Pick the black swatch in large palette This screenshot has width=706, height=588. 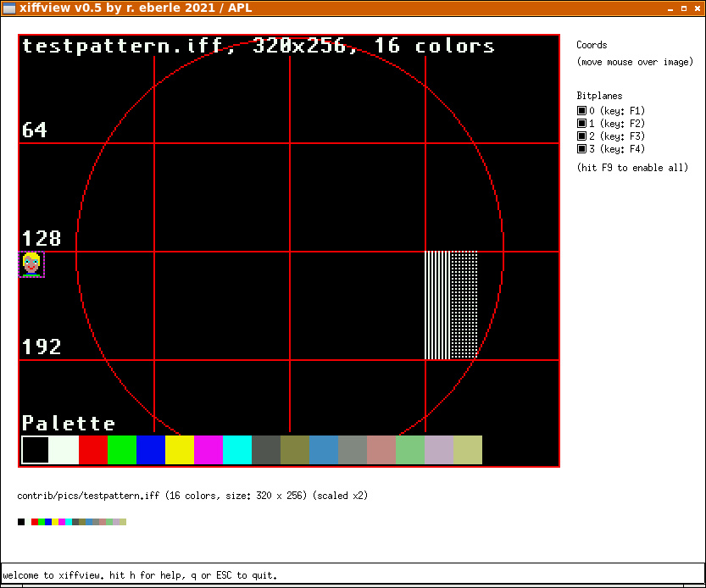tap(35, 449)
